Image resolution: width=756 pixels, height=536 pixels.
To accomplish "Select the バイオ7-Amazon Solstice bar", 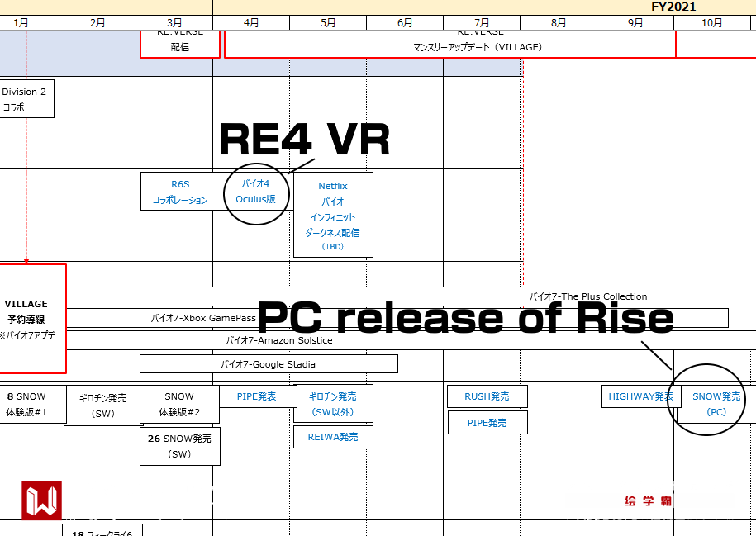I will click(x=411, y=340).
